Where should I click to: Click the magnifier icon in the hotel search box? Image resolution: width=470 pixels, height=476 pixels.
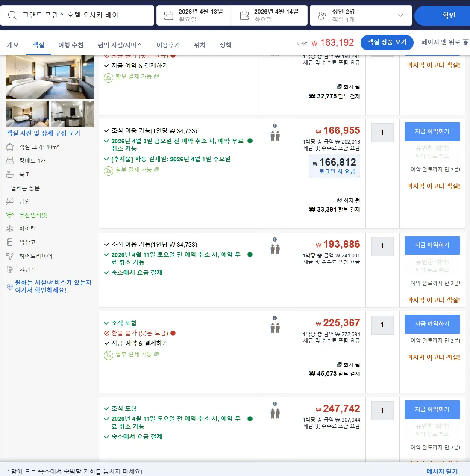[12, 15]
